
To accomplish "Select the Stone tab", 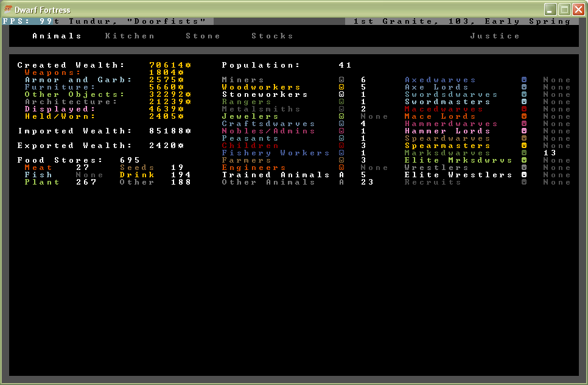I will click(203, 36).
